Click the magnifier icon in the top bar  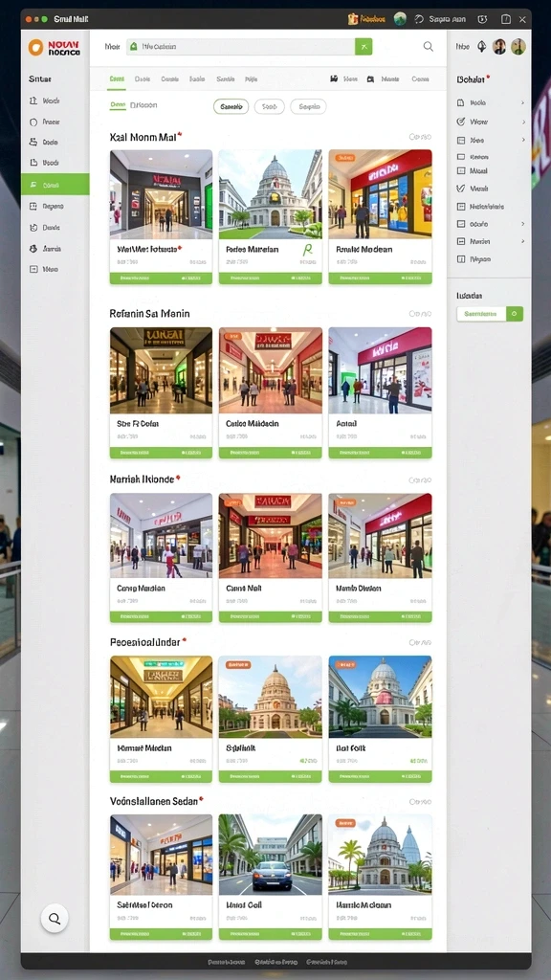(428, 46)
